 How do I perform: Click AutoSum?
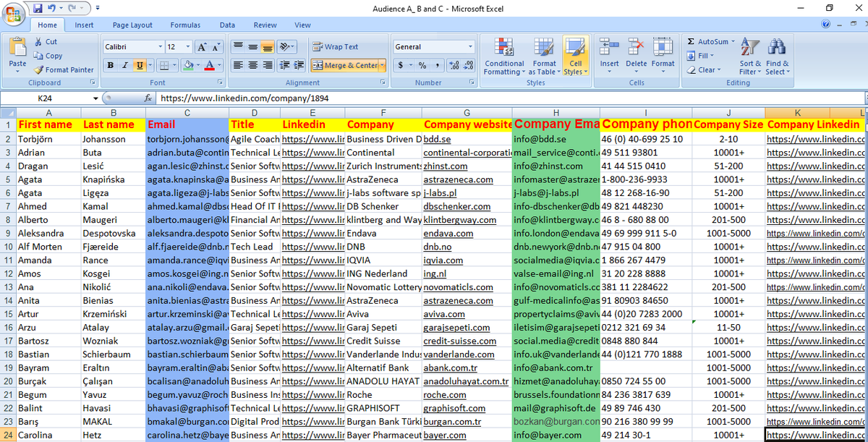click(x=711, y=42)
